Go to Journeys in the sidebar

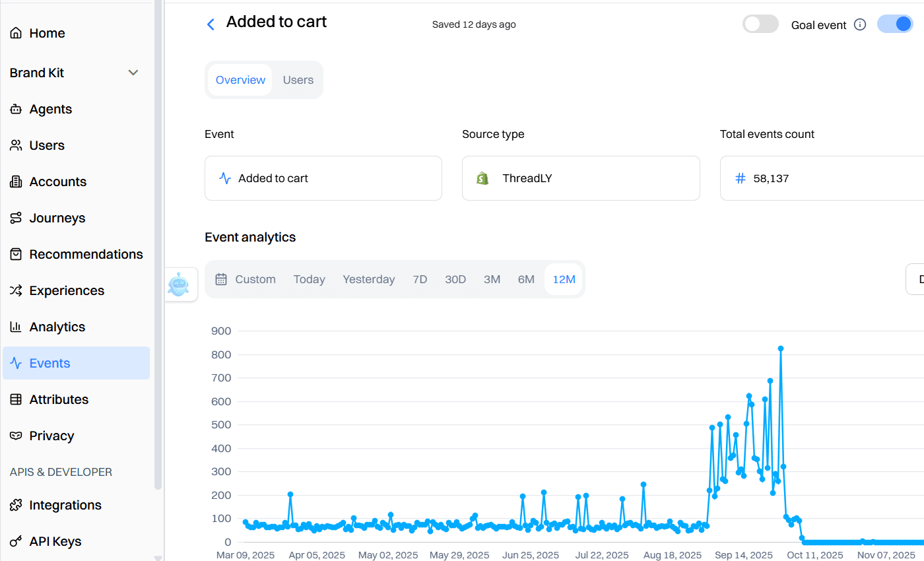[57, 218]
